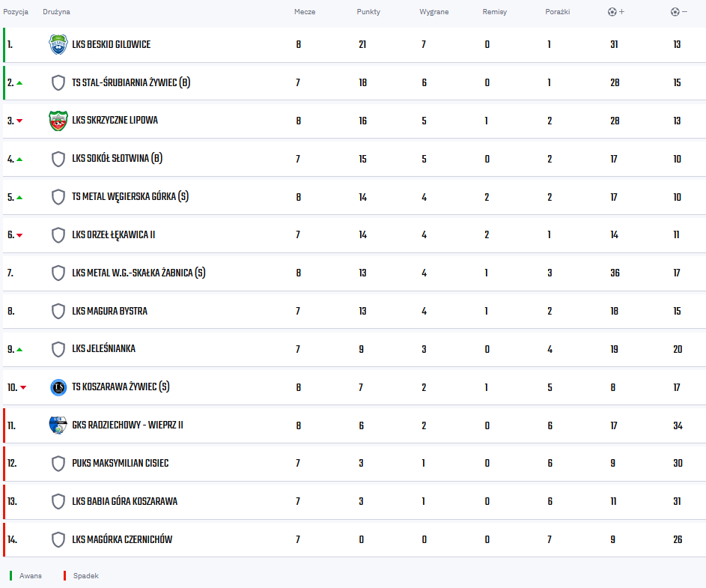Click the Porażki column header

(558, 12)
